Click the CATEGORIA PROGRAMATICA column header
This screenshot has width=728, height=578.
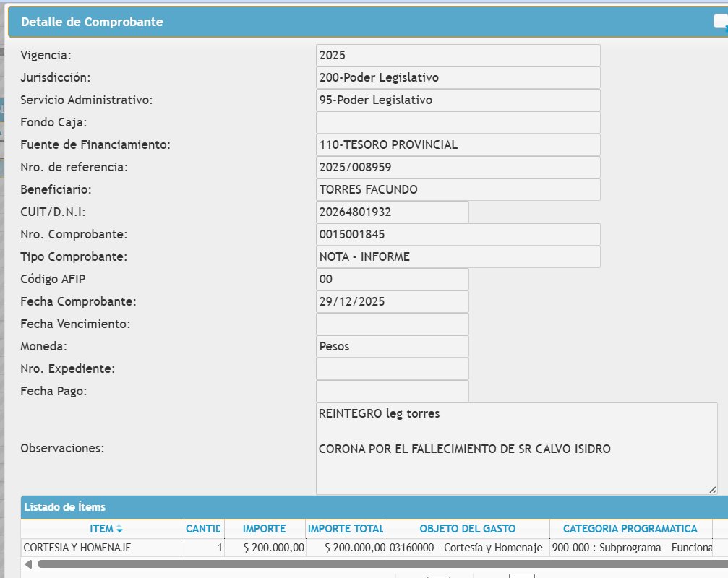point(630,529)
